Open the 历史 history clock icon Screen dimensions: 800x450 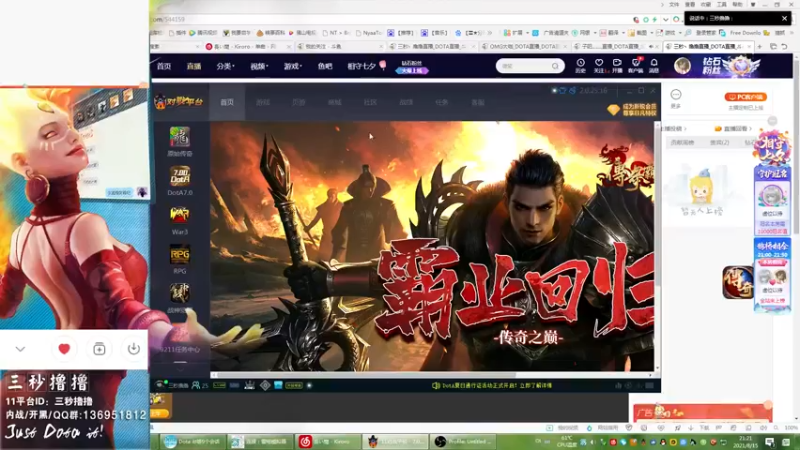581,65
